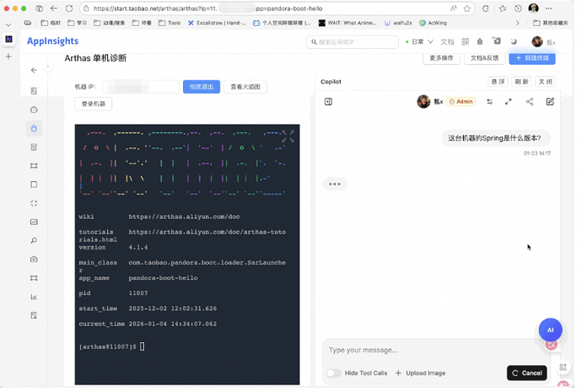This screenshot has height=392, width=582.
Task: Focus the application or IP search box
Action: (x=353, y=42)
